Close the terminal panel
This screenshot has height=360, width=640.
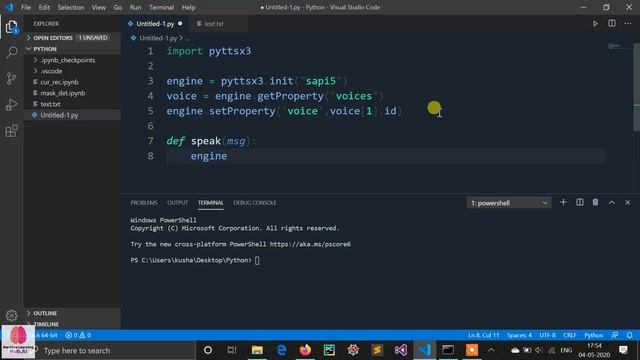[627, 202]
